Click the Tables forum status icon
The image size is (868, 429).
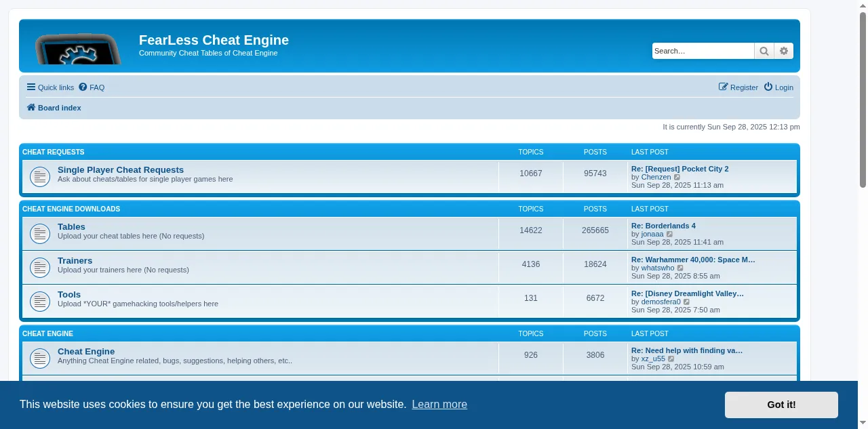40,234
